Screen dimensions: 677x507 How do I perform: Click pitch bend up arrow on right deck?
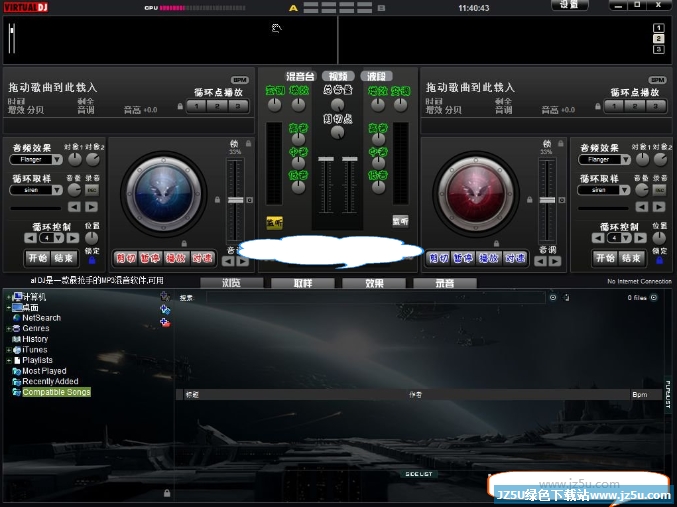click(555, 261)
